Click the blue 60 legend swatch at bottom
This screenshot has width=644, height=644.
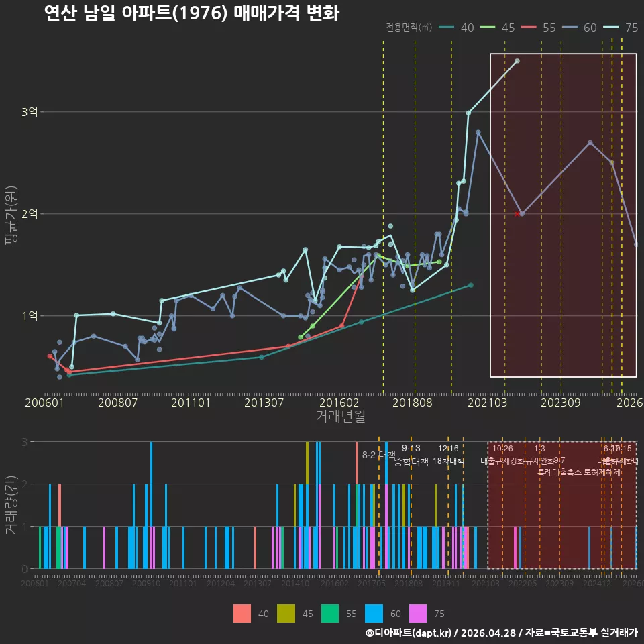pos(374,614)
